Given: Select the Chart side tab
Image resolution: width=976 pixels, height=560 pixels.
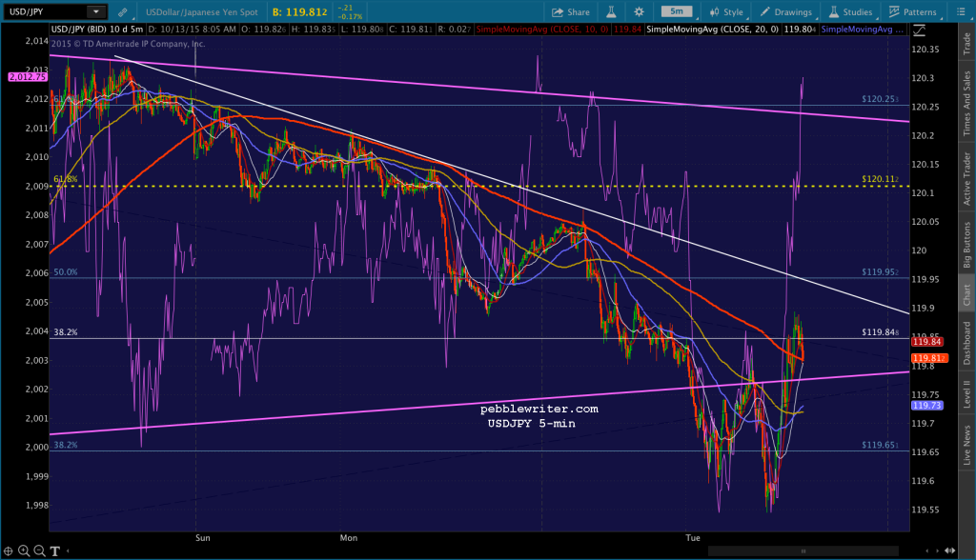Looking at the screenshot, I should pyautogui.click(x=966, y=295).
